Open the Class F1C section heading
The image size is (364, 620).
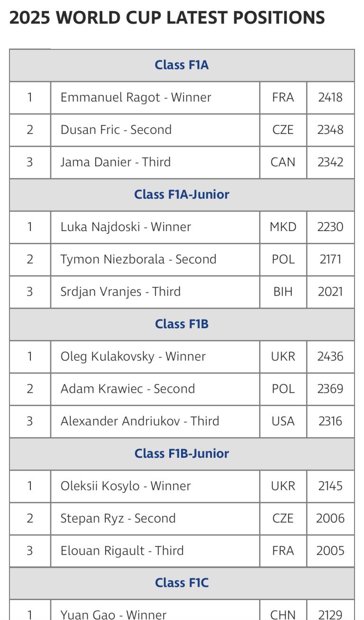(182, 583)
